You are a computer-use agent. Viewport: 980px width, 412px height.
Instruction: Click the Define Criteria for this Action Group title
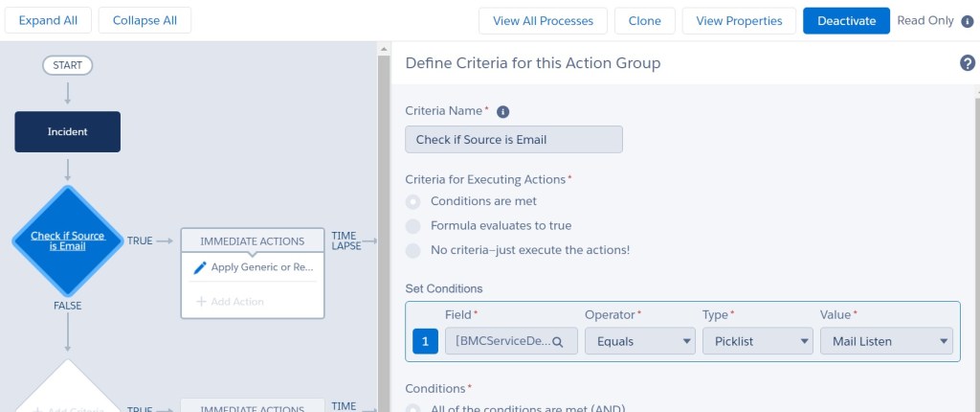pos(533,63)
